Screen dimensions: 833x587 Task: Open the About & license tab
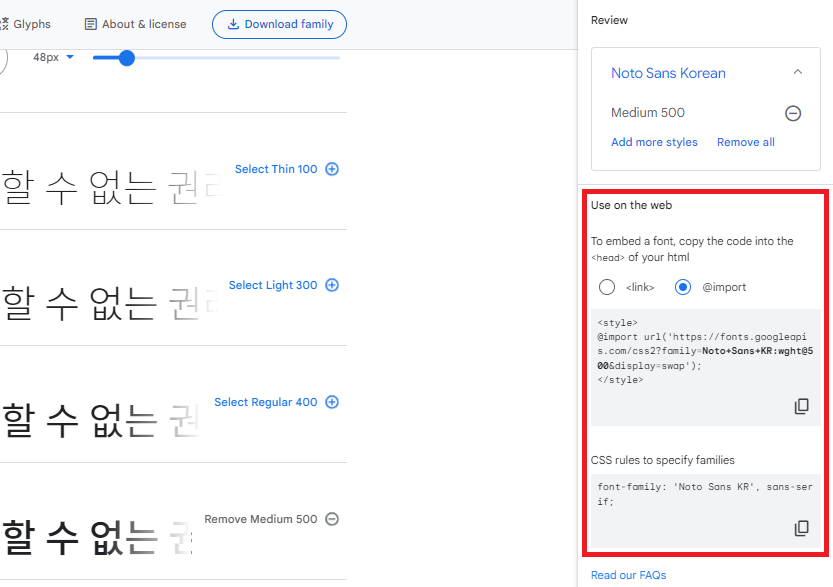[135, 24]
